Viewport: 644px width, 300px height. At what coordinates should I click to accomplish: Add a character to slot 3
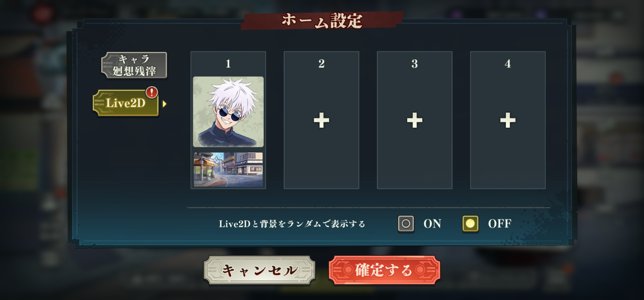415,120
